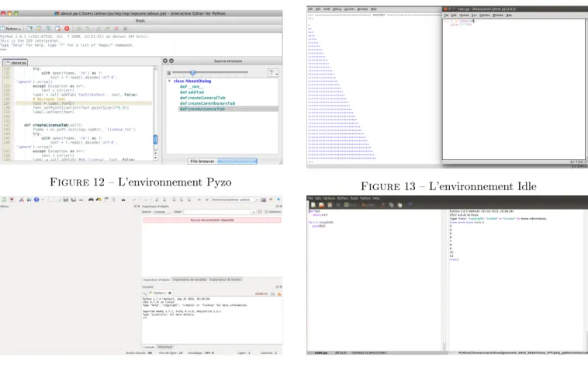588x368 pixels.
Task: Open the Debug menu in Idle shell window
Action: 337,9
